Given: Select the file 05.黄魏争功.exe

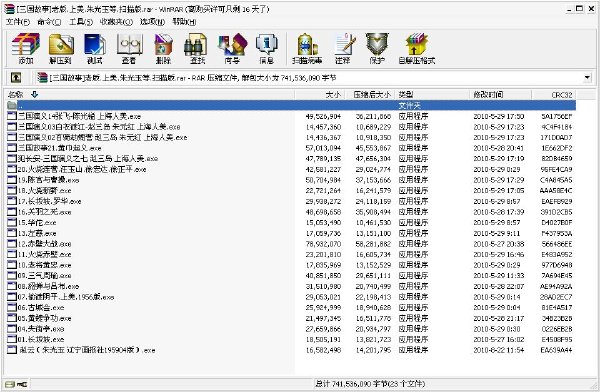Looking at the screenshot, I should point(44,318).
